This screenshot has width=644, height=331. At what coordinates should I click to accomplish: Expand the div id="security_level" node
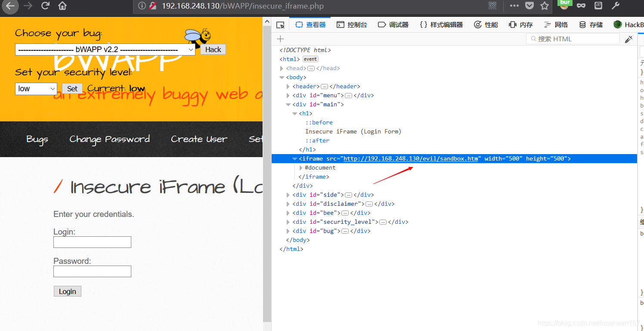(x=288, y=222)
